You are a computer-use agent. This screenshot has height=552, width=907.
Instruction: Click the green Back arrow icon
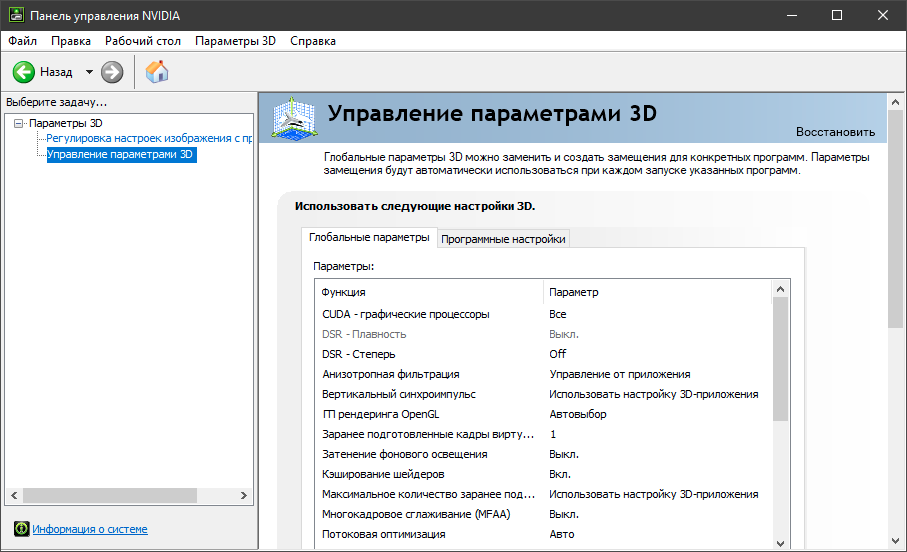(24, 72)
